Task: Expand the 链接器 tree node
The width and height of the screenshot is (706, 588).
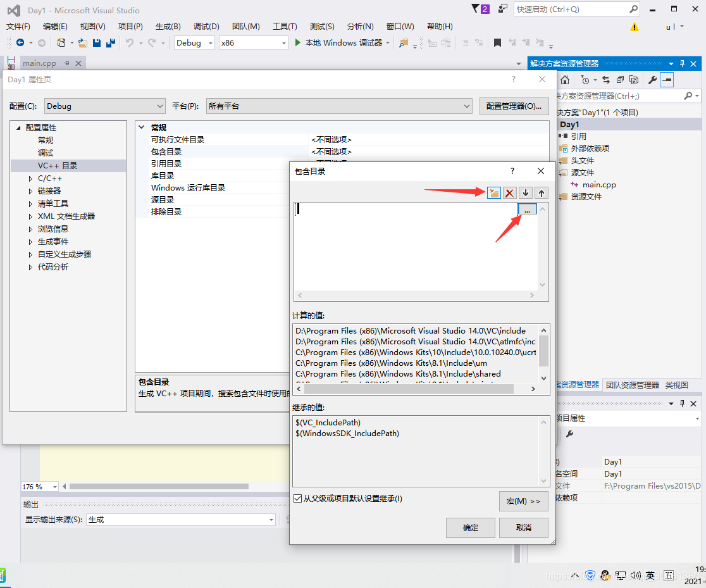Action: click(x=30, y=191)
